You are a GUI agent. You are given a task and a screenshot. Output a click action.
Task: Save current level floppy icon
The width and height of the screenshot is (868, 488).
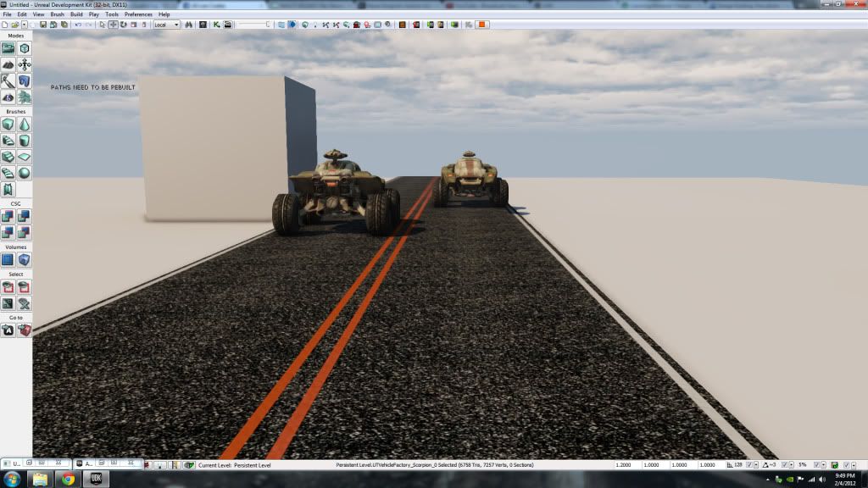pyautogui.click(x=42, y=25)
